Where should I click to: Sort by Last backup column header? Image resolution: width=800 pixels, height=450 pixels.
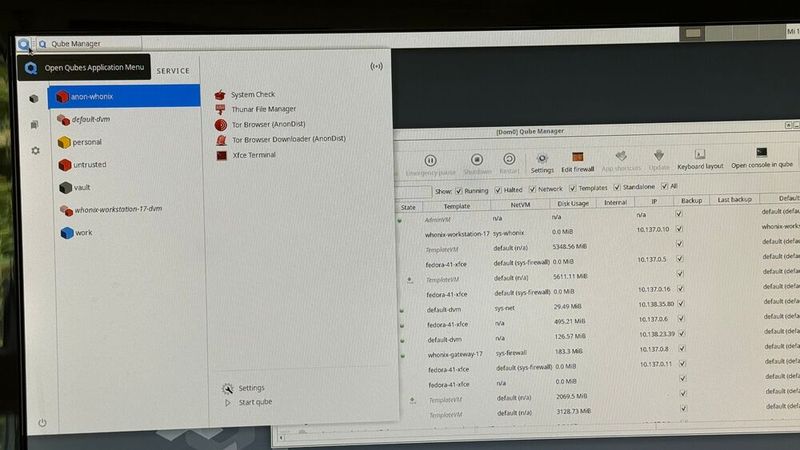click(x=734, y=199)
